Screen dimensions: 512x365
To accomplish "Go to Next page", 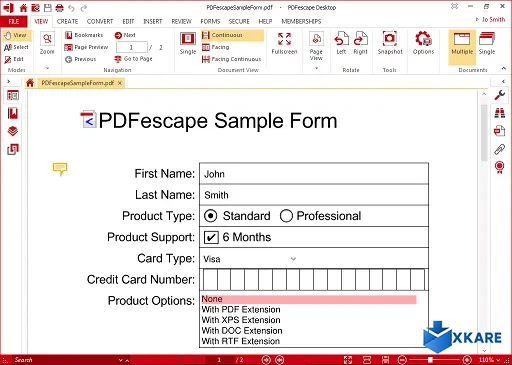I will coord(125,35).
